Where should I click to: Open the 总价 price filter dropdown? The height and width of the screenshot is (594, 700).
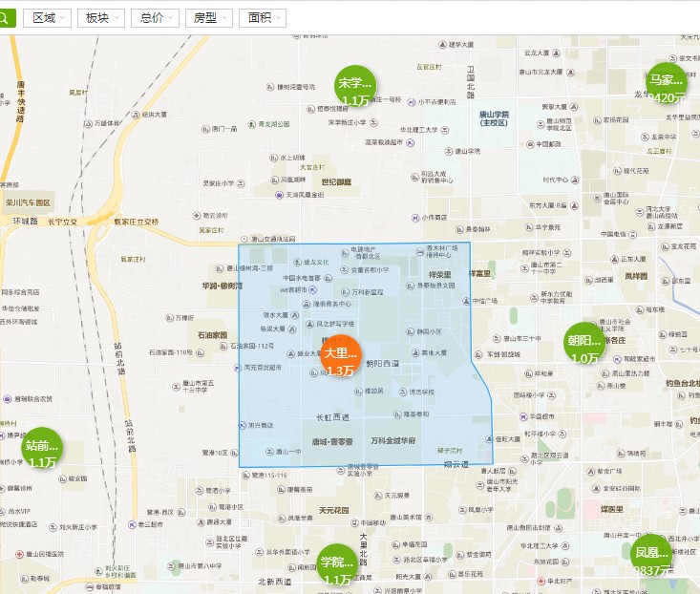pos(157,18)
